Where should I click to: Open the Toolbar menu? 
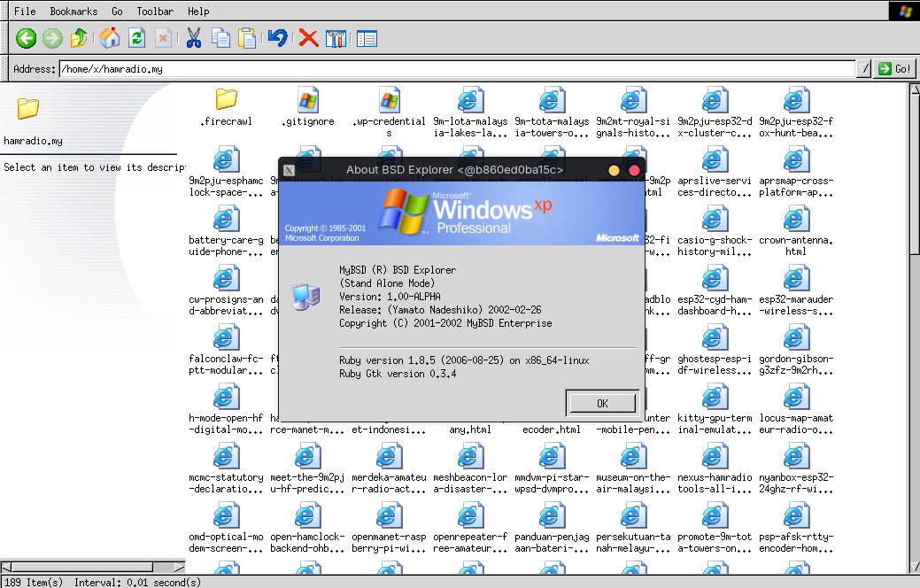[155, 12]
